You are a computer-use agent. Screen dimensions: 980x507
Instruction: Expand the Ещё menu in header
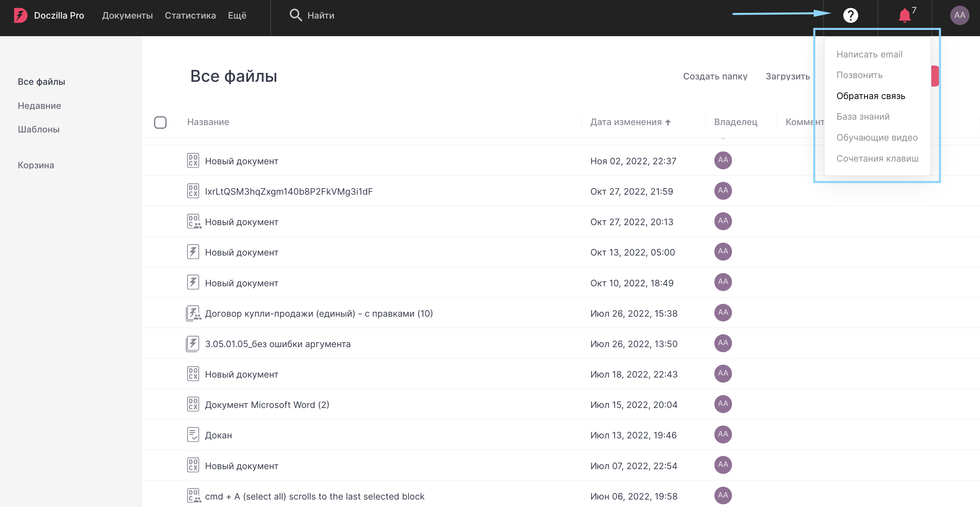(x=237, y=15)
